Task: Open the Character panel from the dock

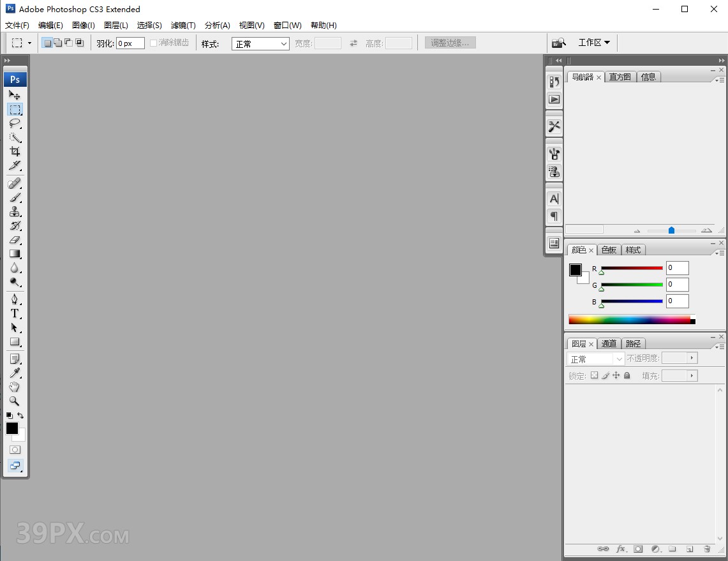Action: 553,198
